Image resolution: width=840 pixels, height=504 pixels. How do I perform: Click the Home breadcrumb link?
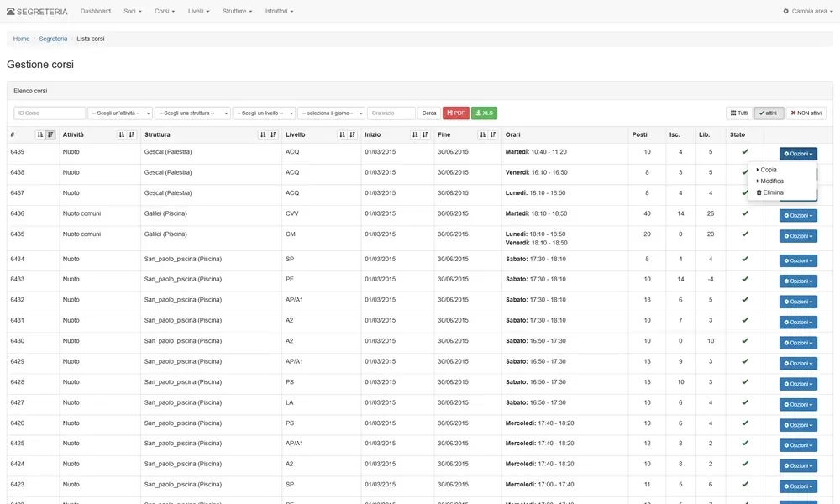pyautogui.click(x=22, y=39)
